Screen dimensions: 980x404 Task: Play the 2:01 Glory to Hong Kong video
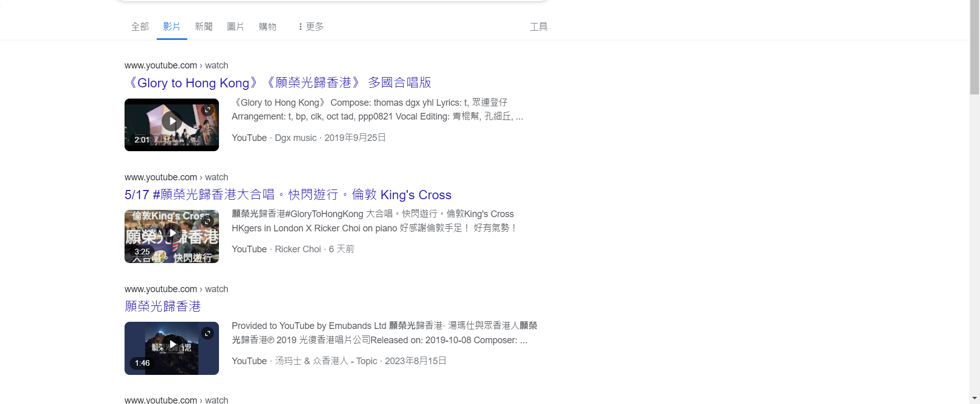point(171,122)
